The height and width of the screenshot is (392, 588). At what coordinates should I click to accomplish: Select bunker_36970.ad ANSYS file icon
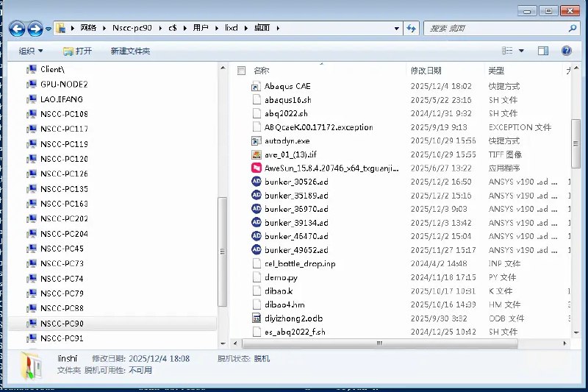[x=257, y=209]
